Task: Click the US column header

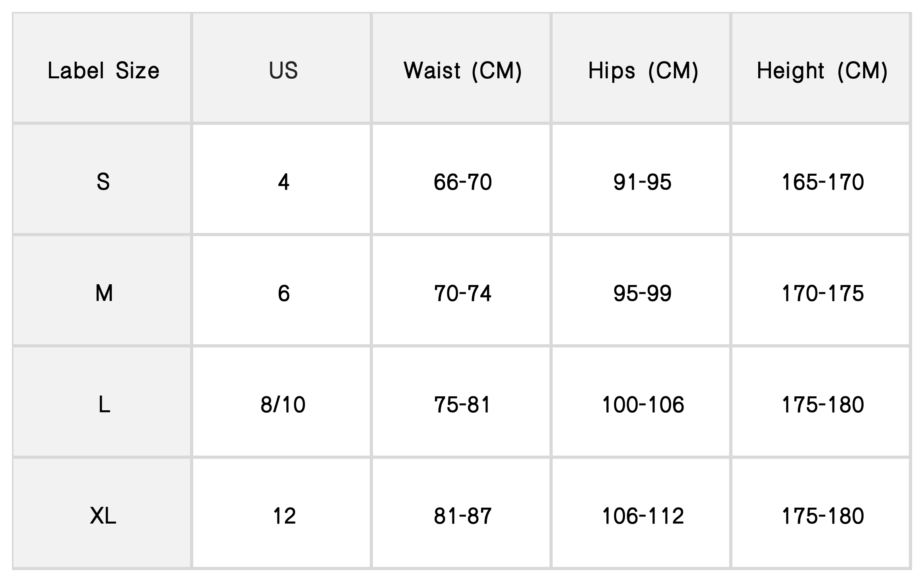Action: pos(283,71)
